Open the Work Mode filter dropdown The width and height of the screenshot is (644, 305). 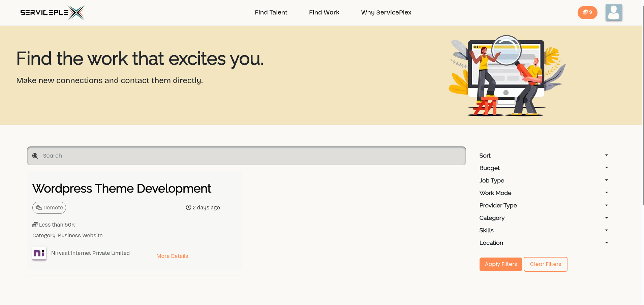(x=543, y=193)
